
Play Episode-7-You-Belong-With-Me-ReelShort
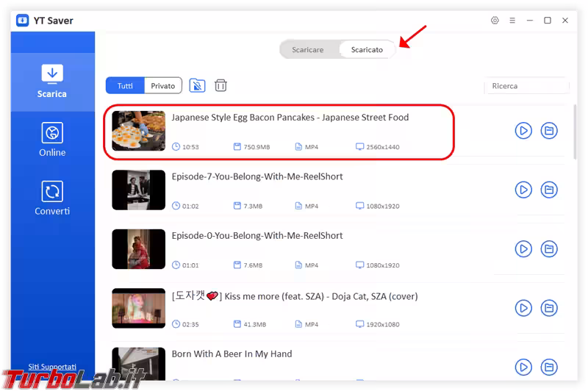(x=523, y=190)
